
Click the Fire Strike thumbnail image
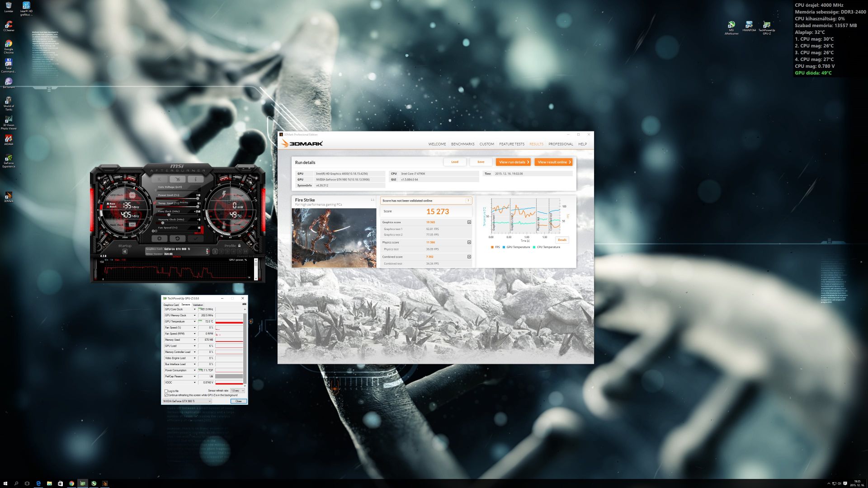pos(334,238)
